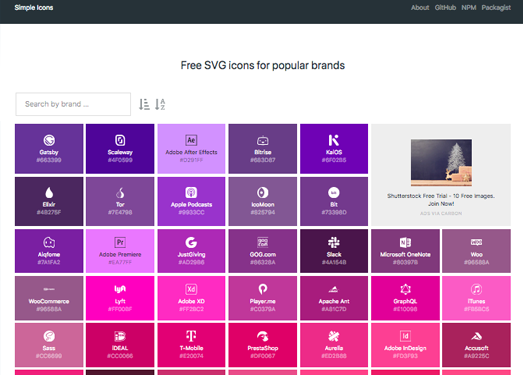This screenshot has width=523, height=375.
Task: Click the JustGiving G icon
Action: point(191,243)
